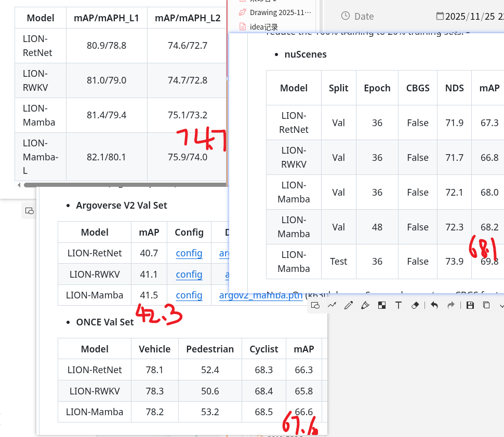The image size is (504, 437).
Task: Click the Config column header
Action: point(189,232)
